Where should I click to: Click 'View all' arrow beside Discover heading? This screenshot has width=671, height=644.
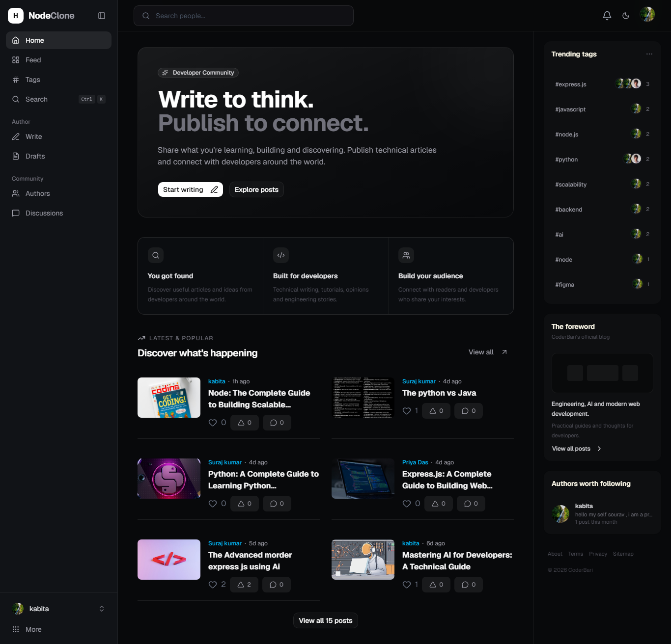tap(504, 352)
